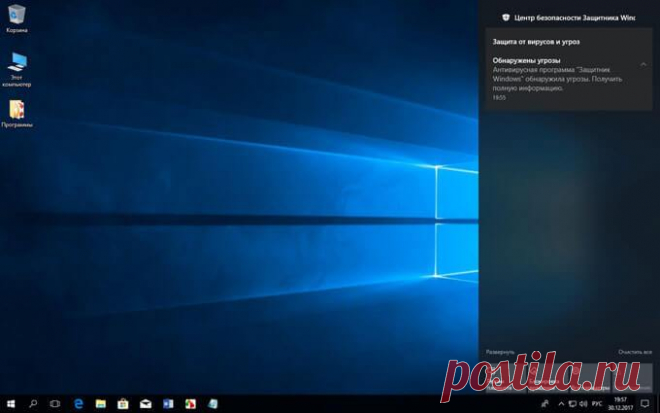Viewport: 660px width, 413px height.
Task: Click the Центр безопасности Защитника header text
Action: point(575,18)
